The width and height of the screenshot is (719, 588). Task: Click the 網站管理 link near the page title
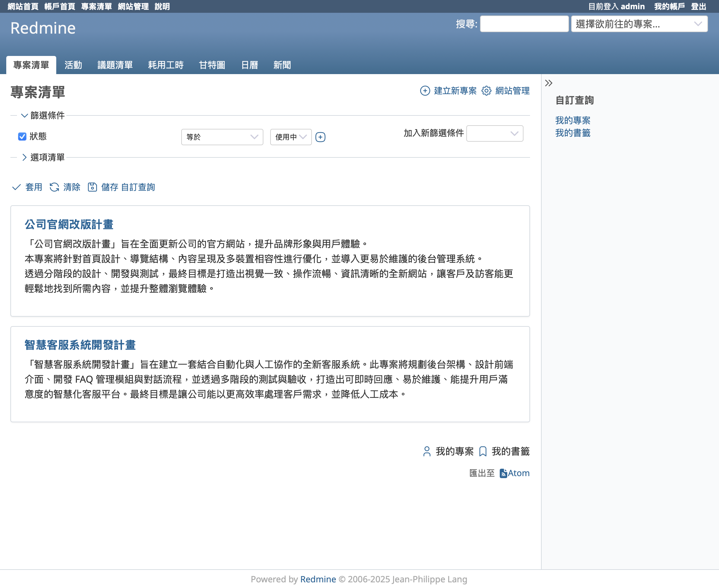coord(512,91)
